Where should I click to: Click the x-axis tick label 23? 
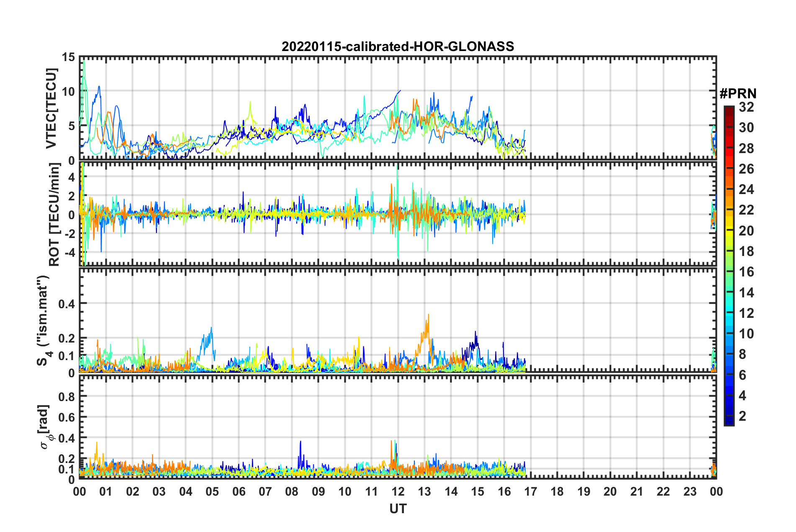[x=690, y=491]
